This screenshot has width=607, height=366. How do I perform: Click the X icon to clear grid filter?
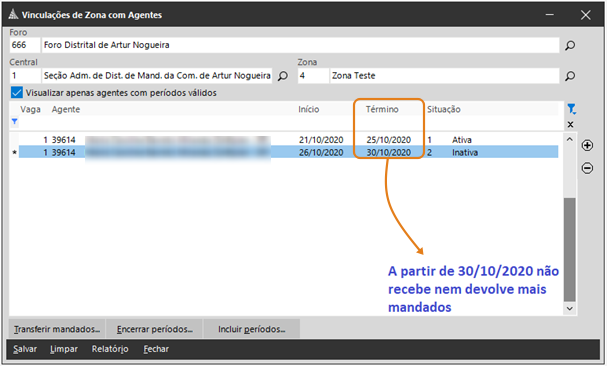[570, 125]
